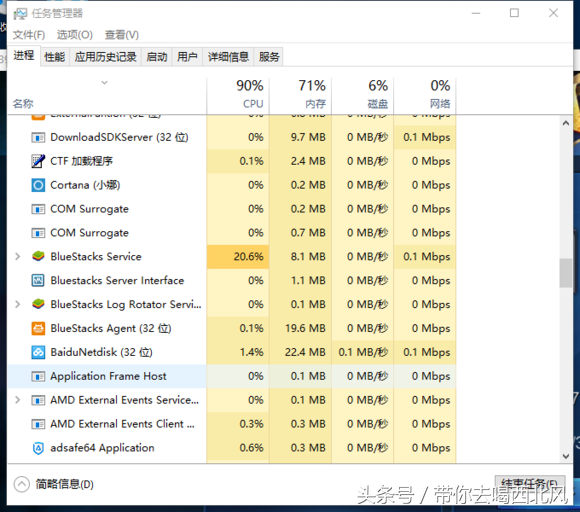Maximize the Task Manager window
The image size is (580, 512).
514,13
